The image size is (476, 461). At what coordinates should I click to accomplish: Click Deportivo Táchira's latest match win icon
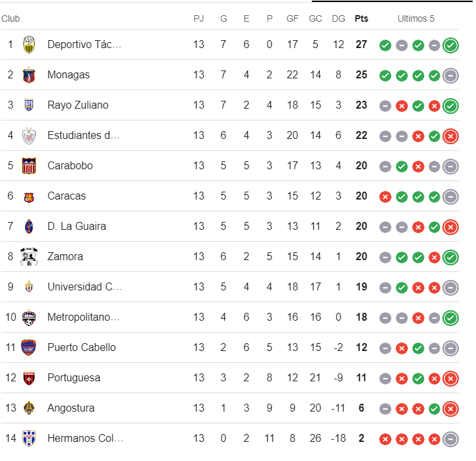[x=451, y=45]
